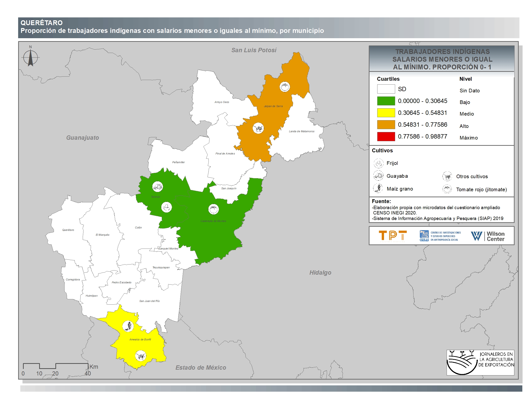Click the CIESAS logo
Viewport: 532px width, 411px height.
(440, 236)
